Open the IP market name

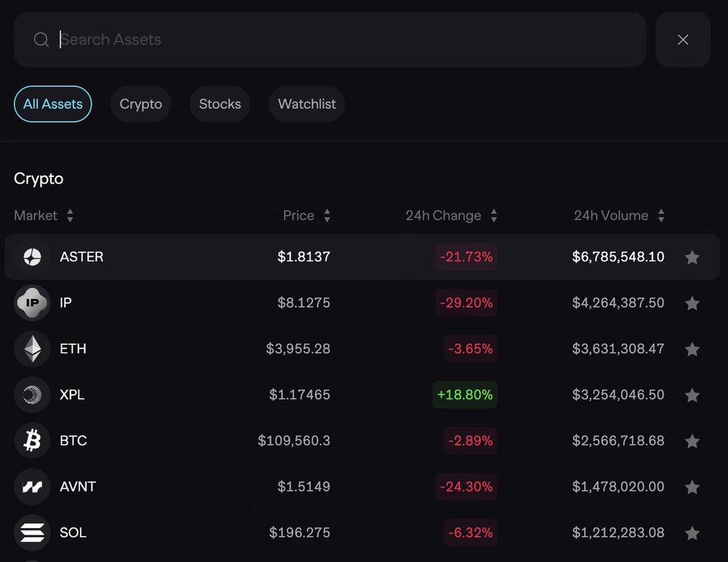(x=66, y=303)
